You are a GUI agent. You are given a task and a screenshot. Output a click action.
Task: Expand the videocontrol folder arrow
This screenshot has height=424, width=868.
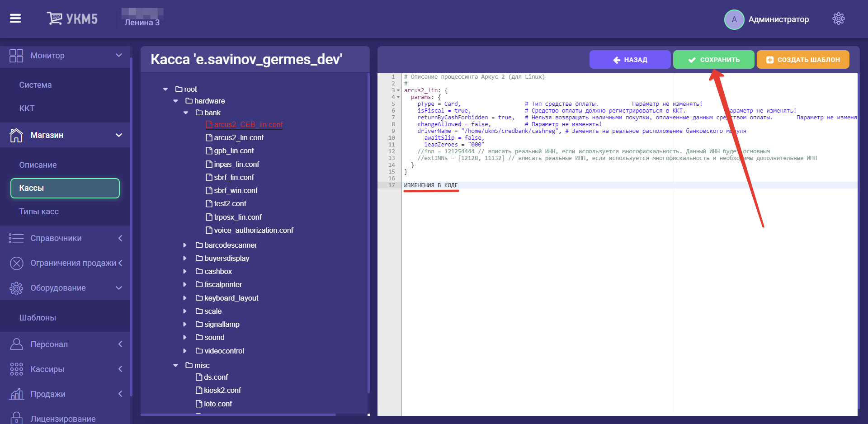tap(184, 351)
